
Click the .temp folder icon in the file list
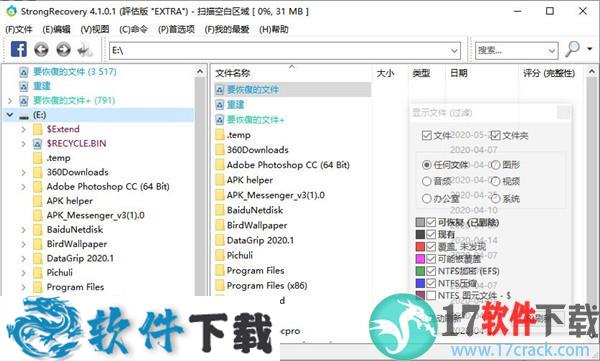point(220,135)
